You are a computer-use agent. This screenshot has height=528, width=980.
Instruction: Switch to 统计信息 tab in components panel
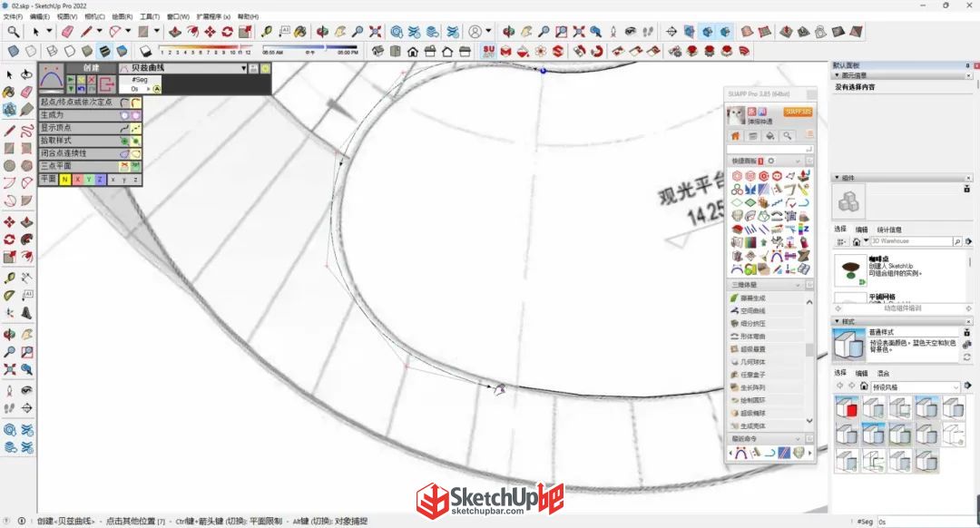(x=888, y=230)
